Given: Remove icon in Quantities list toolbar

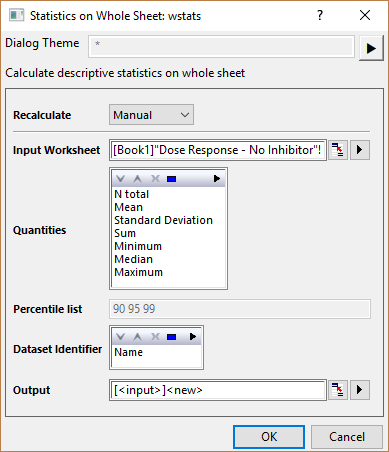Looking at the screenshot, I should pyautogui.click(x=155, y=179).
